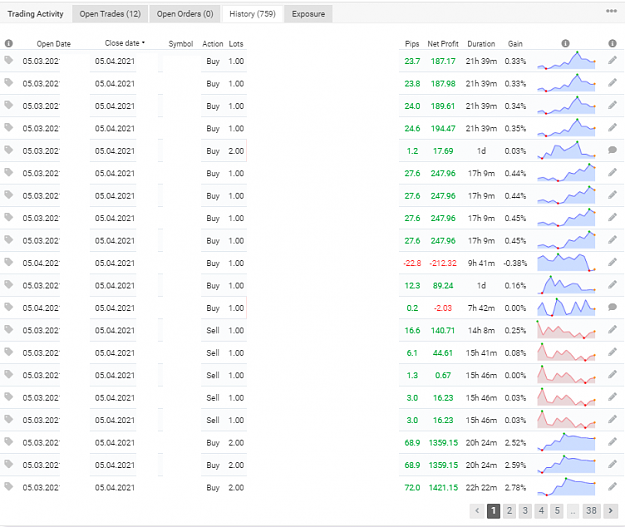Click the tag icon on the first trade row
Screen dimensions: 625x527
tap(8, 60)
